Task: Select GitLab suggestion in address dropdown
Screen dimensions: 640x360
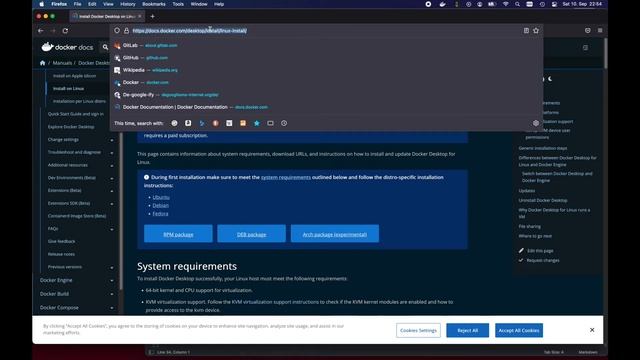Action: point(327,45)
